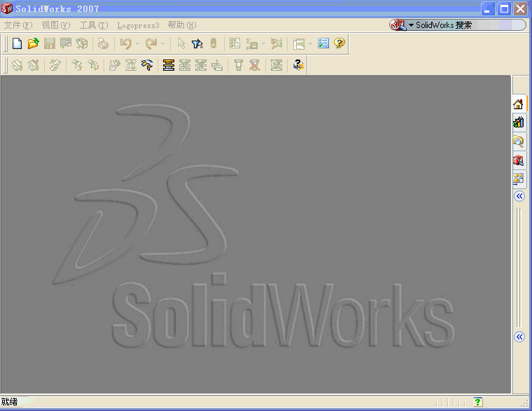Open the 帮助(H) Help menu
The image size is (532, 411).
coord(182,25)
